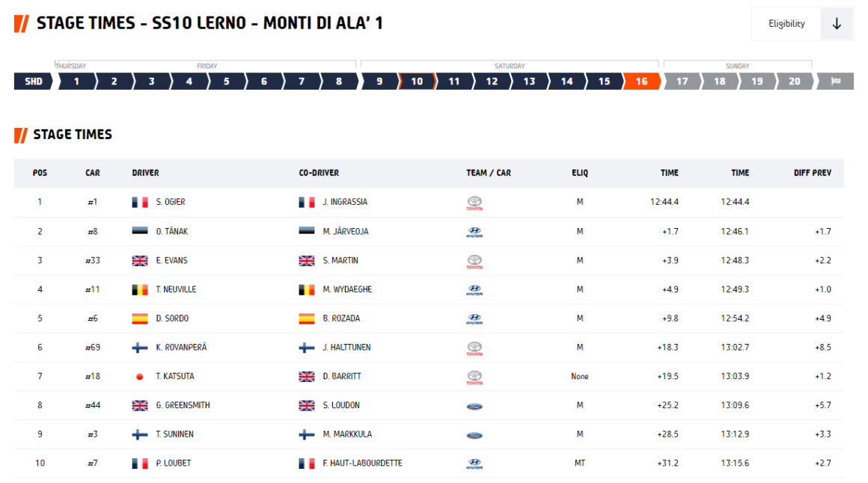The height and width of the screenshot is (483, 868).
Task: Select stage 20 in the Sunday group
Action: click(x=794, y=81)
